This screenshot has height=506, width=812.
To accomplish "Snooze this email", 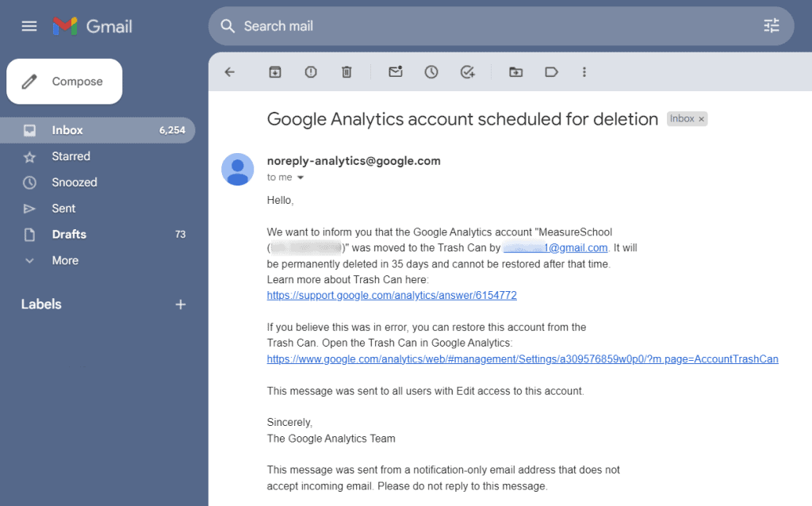I will (431, 71).
